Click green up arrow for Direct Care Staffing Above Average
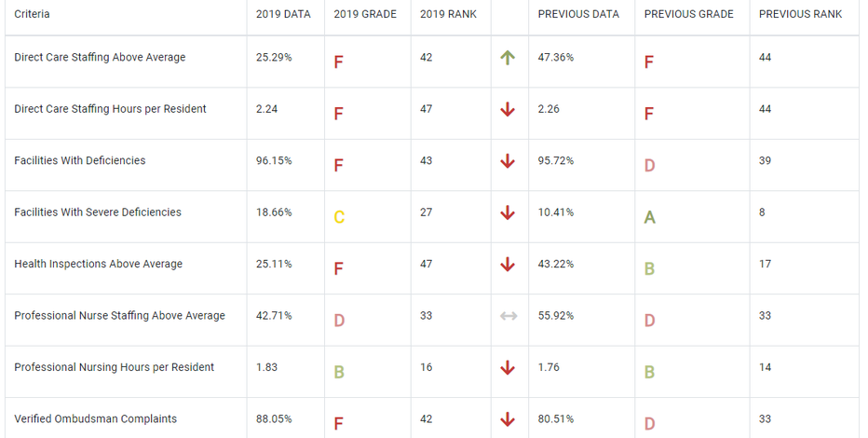The image size is (868, 438). click(x=508, y=58)
